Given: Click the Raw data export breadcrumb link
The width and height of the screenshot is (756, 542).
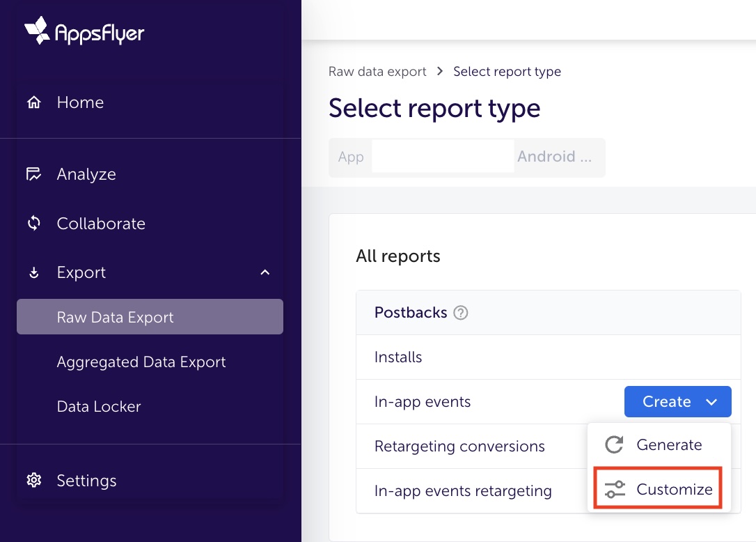Looking at the screenshot, I should [377, 72].
